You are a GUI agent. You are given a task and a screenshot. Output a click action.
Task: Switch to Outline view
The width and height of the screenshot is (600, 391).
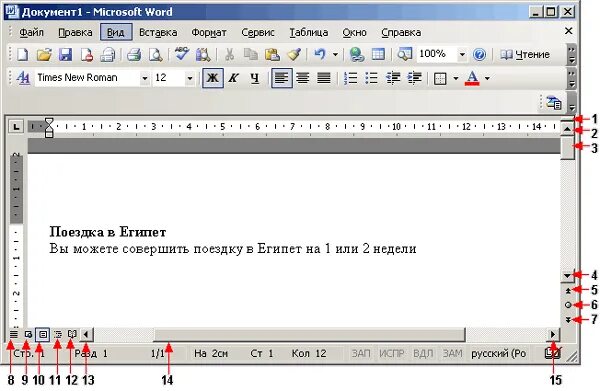[x=57, y=334]
